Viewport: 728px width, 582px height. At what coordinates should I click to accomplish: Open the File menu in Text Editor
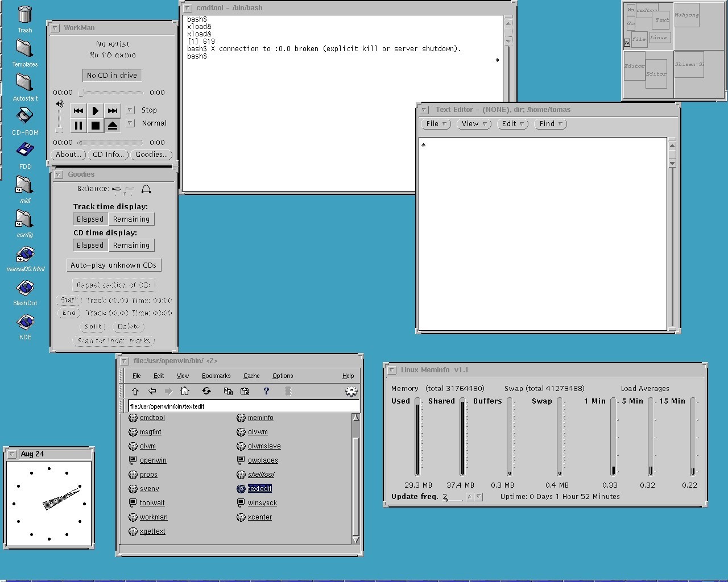pyautogui.click(x=436, y=124)
